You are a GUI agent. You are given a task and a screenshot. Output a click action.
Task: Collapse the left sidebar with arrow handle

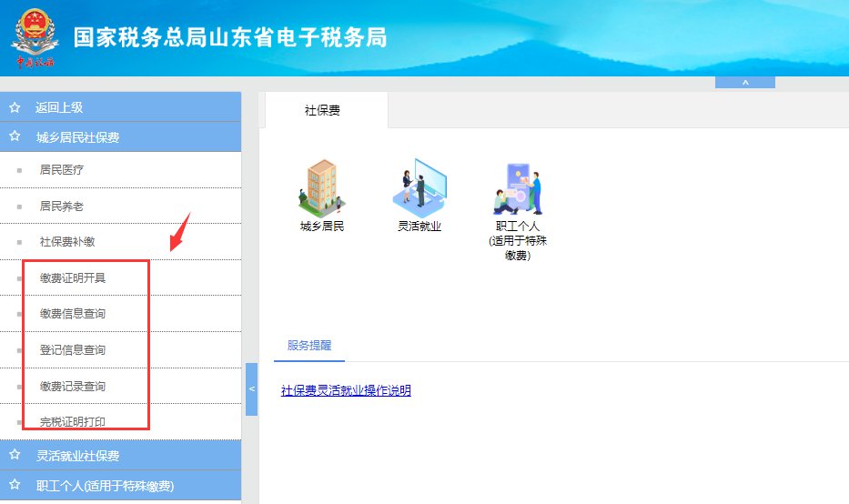pyautogui.click(x=252, y=389)
